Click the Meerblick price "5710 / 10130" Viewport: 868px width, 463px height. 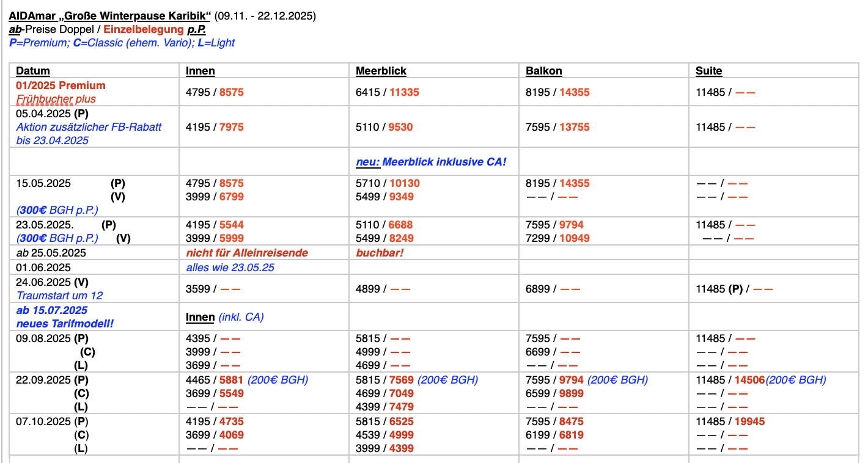[388, 183]
